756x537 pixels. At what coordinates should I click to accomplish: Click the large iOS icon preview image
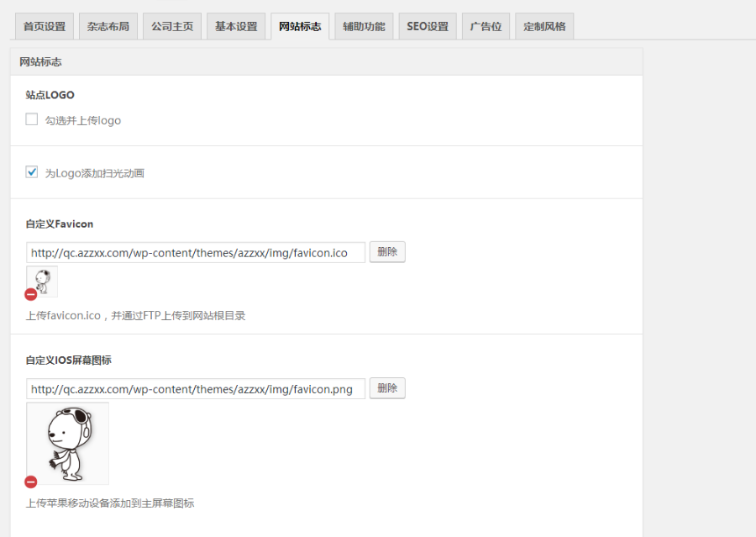67,443
